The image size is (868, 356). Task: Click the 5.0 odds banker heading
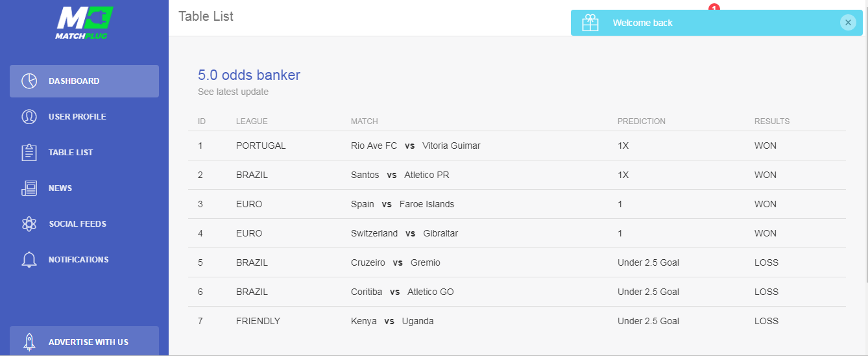click(x=249, y=75)
